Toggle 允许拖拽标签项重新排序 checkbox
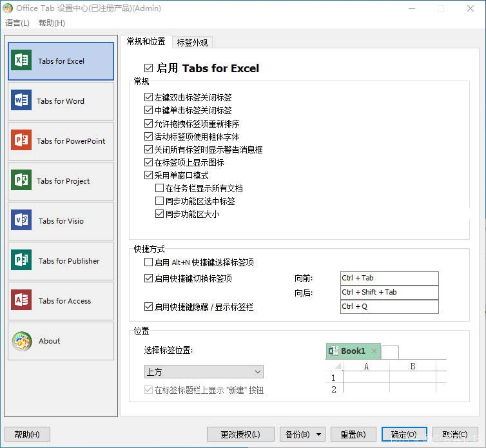Image resolution: width=486 pixels, height=448 pixels. pyautogui.click(x=148, y=123)
